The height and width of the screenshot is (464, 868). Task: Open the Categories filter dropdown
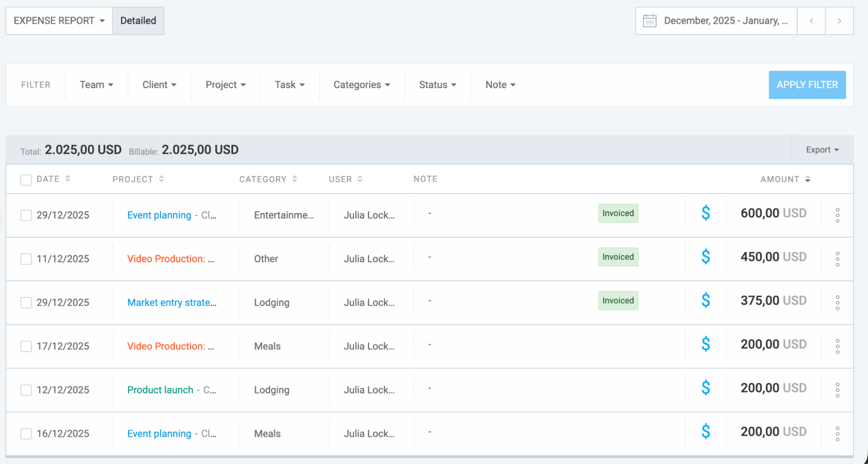361,85
